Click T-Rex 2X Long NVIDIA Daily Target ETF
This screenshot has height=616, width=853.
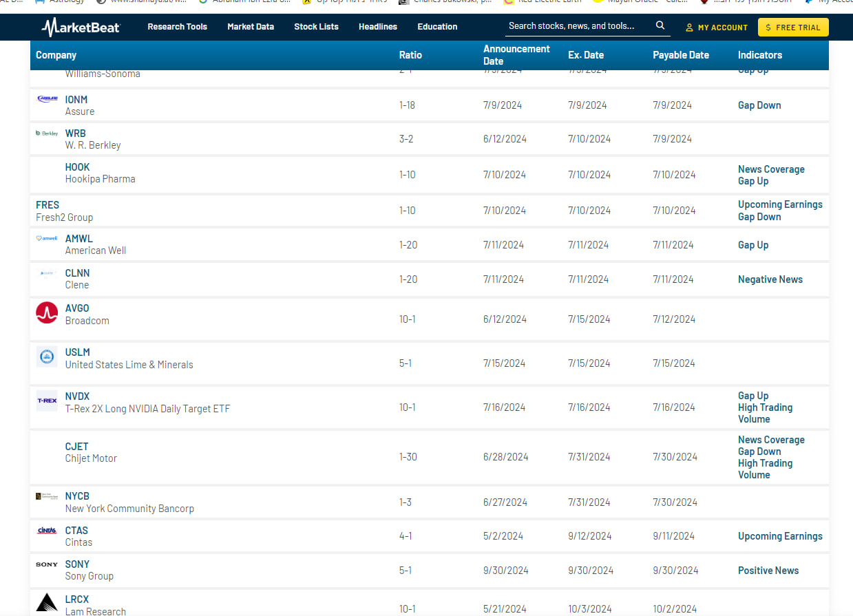(148, 409)
